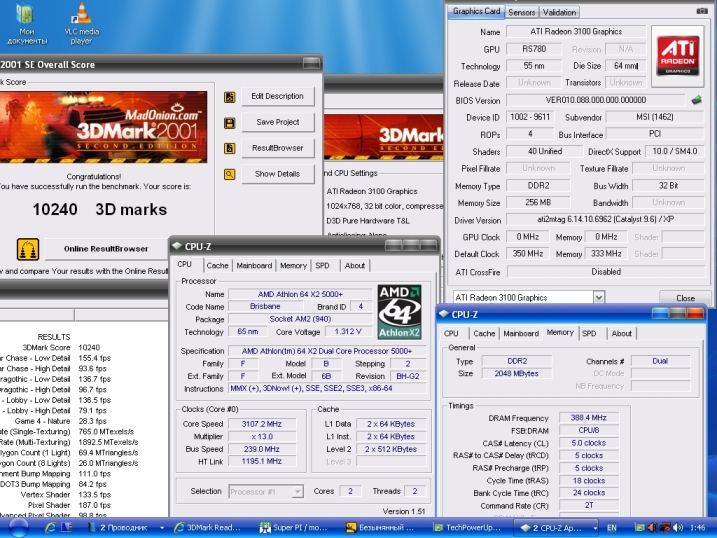Click the volume speaker tray icon

point(679,527)
